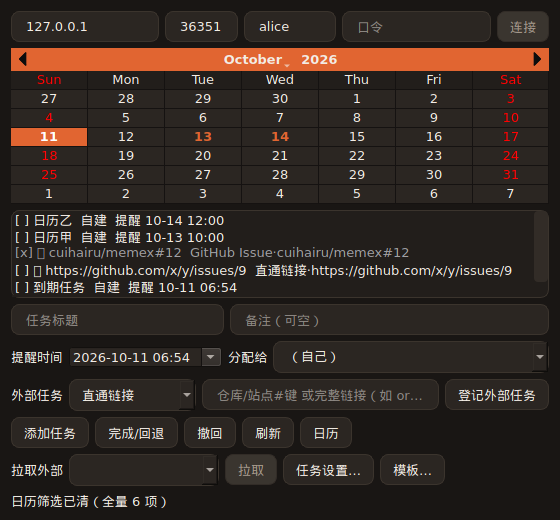Open the 模板... dialog
The height and width of the screenshot is (520, 560).
tap(412, 470)
